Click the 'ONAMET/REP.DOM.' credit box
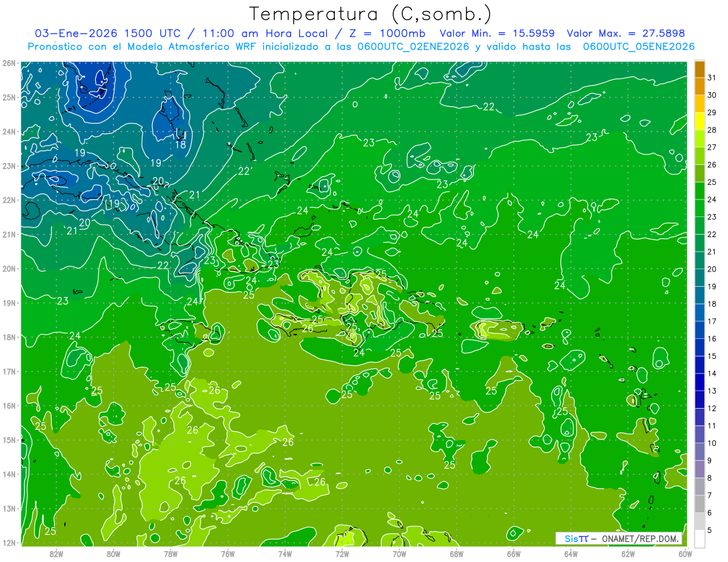The width and height of the screenshot is (728, 562). click(618, 538)
